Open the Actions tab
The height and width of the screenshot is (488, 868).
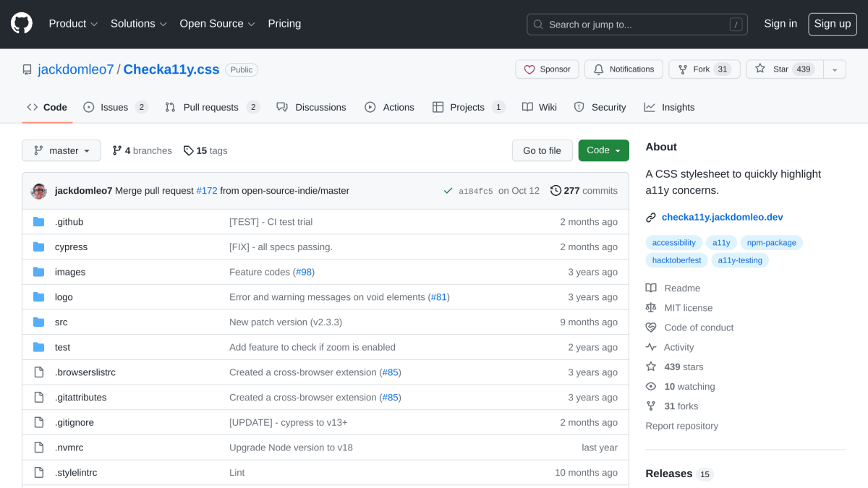389,107
